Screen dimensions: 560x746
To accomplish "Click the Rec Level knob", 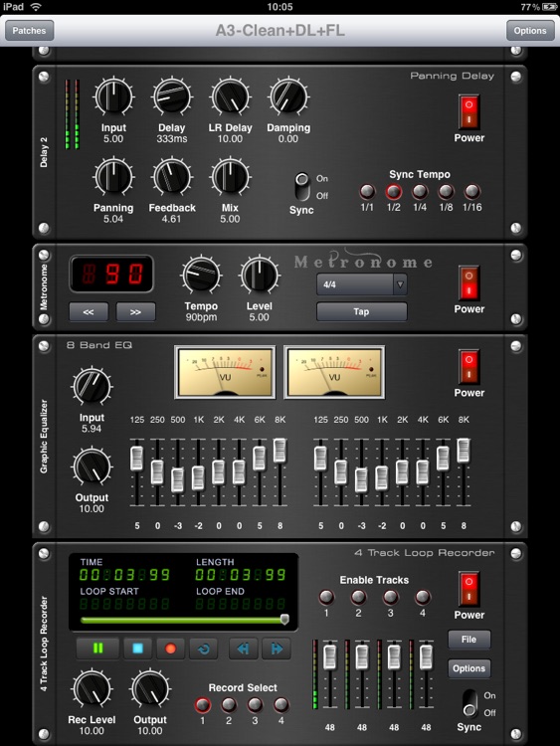I will pos(92,688).
